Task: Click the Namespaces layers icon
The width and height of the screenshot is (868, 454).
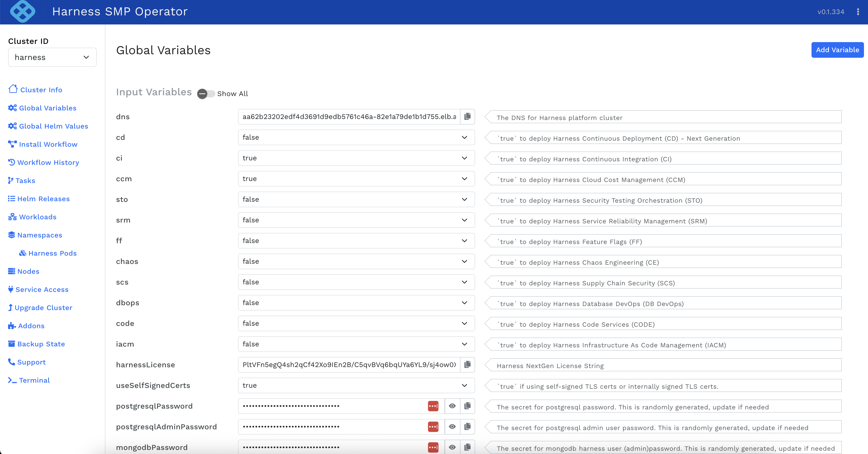Action: click(x=12, y=235)
